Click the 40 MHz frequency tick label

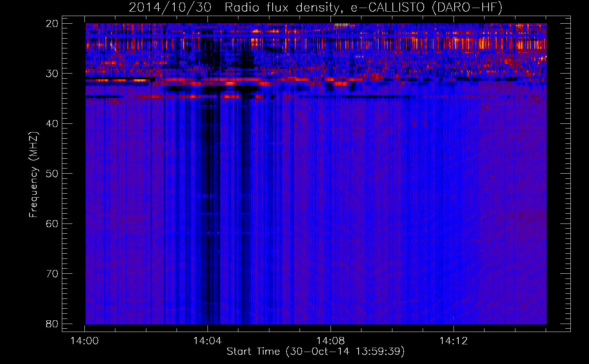pyautogui.click(x=52, y=124)
